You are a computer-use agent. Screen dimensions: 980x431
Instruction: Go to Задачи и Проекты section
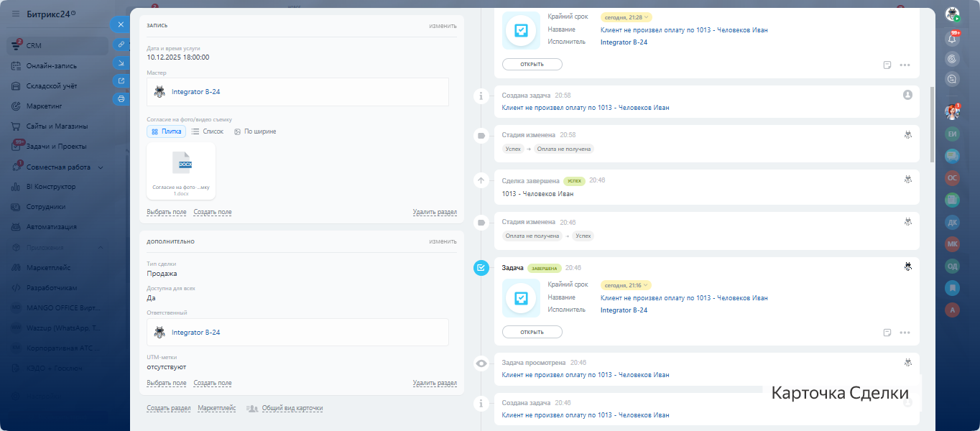[x=56, y=147]
